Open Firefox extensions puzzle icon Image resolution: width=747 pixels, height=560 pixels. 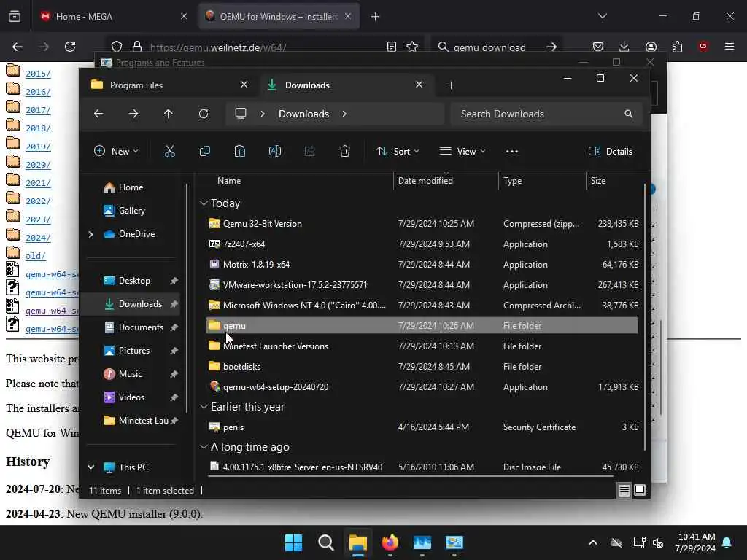677,47
